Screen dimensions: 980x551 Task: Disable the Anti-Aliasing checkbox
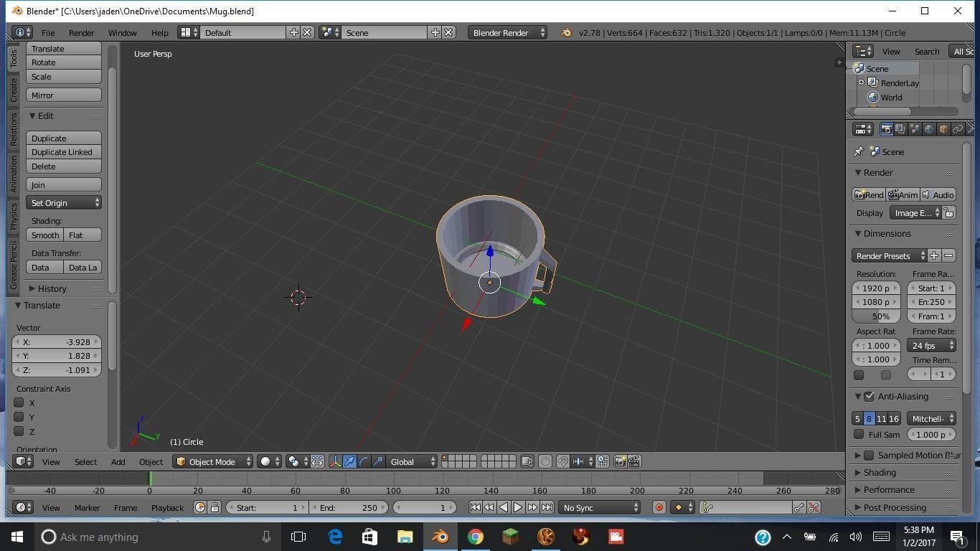[870, 396]
